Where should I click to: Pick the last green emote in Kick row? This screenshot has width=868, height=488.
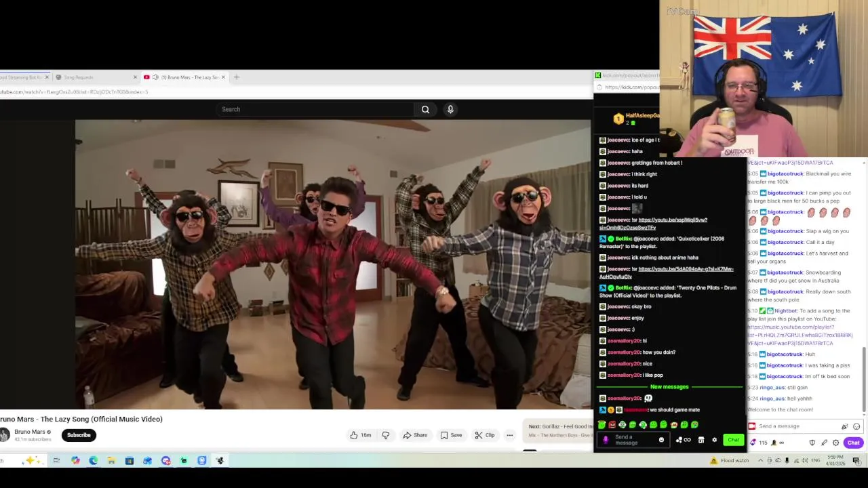[694, 425]
